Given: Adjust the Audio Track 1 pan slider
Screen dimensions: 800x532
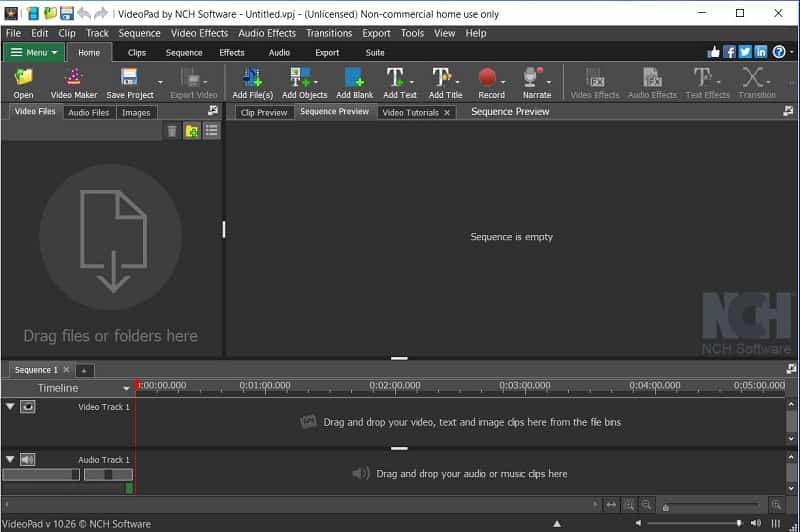Looking at the screenshot, I should tap(108, 475).
